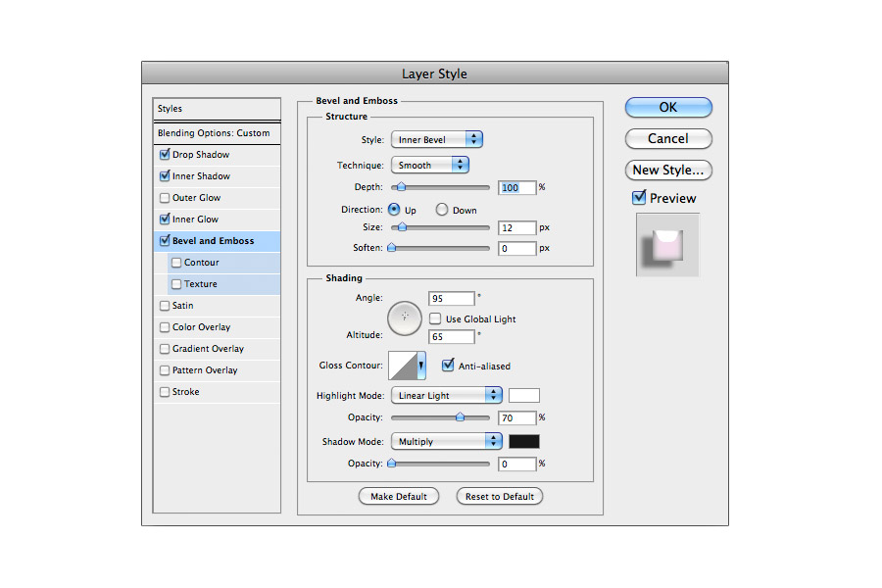Click the Altitude value field
The width and height of the screenshot is (882, 588).
(452, 336)
